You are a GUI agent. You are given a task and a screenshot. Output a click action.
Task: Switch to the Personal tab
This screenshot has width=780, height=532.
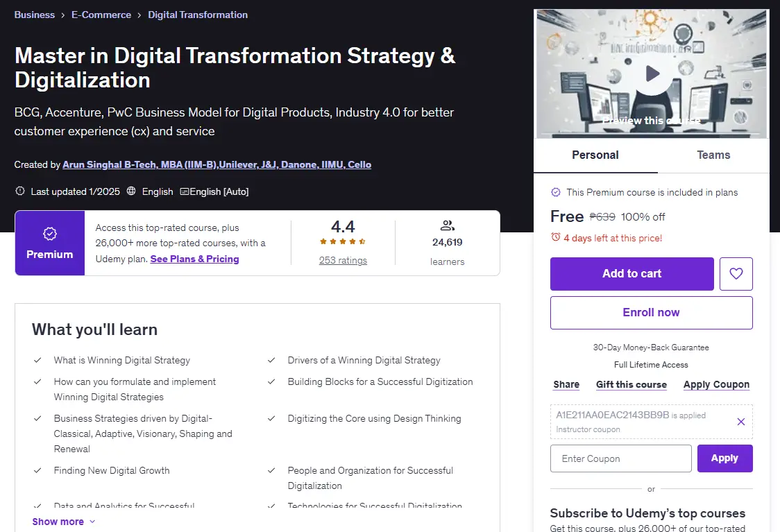pos(595,155)
